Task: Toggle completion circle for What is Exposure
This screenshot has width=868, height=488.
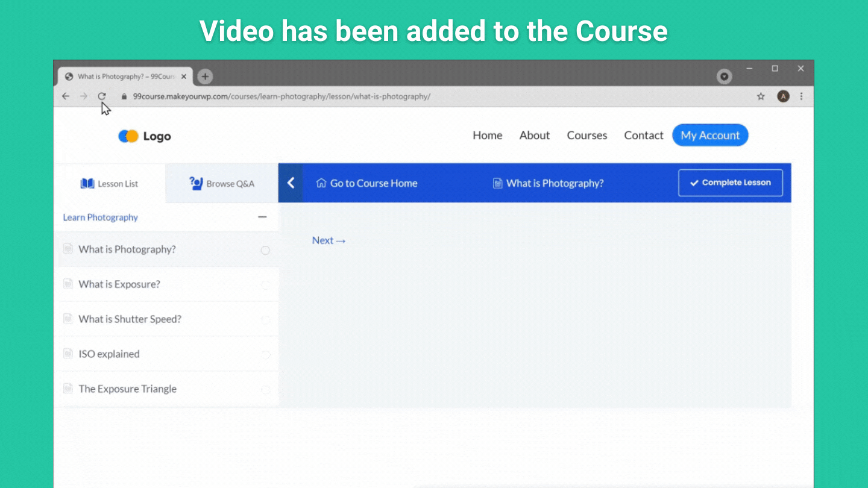Action: 265,285
